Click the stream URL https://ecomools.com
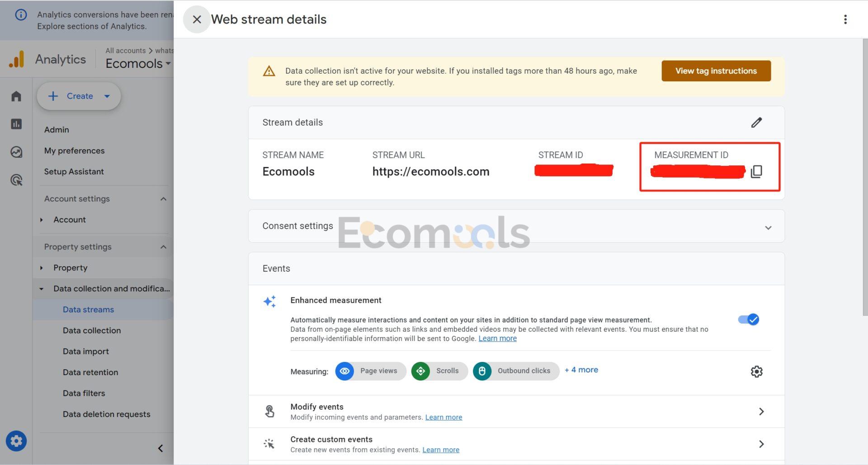This screenshot has width=868, height=465. (431, 172)
